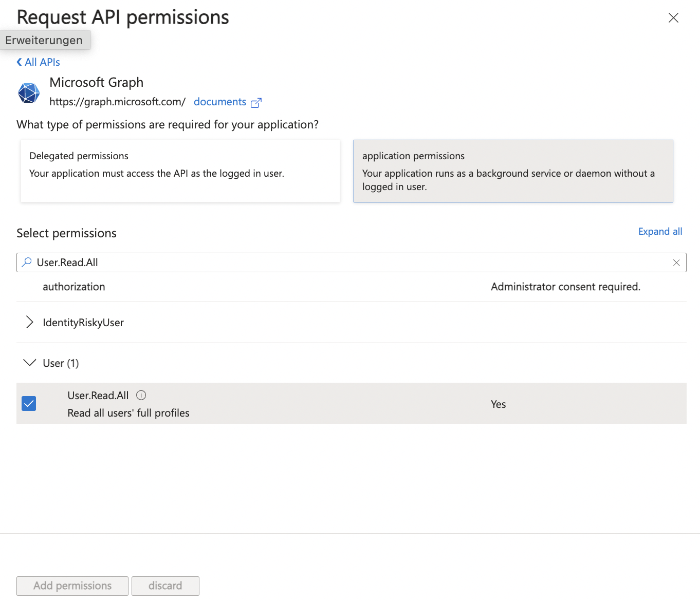Click the 'Administrator consent required.' column header
The height and width of the screenshot is (601, 700).
coord(565,287)
